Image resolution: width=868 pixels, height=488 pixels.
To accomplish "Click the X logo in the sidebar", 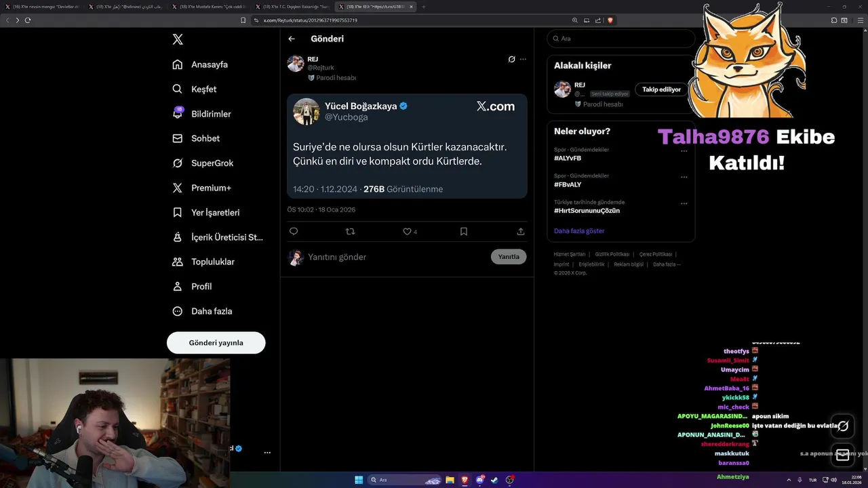I will [178, 39].
